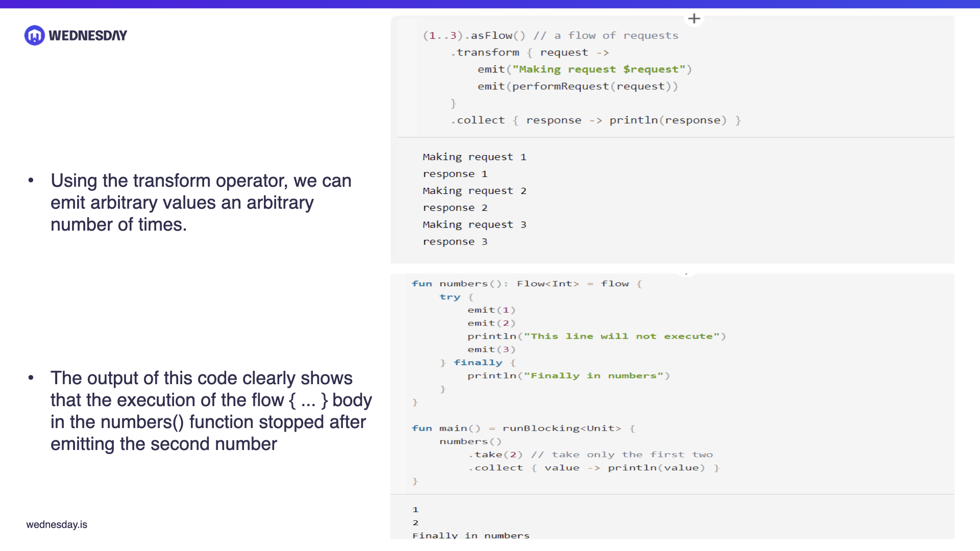Click the '.transform { request ->' code line
Screen dimensions: 980x551
coord(530,53)
